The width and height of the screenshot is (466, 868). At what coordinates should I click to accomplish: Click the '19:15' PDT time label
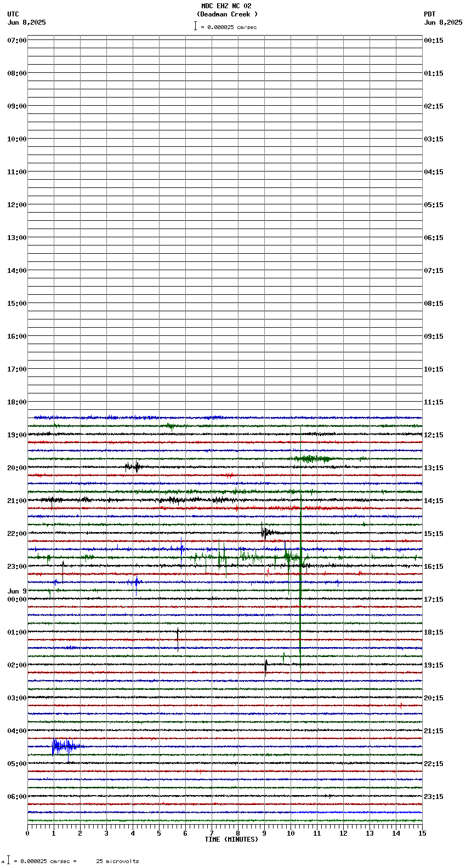point(434,665)
